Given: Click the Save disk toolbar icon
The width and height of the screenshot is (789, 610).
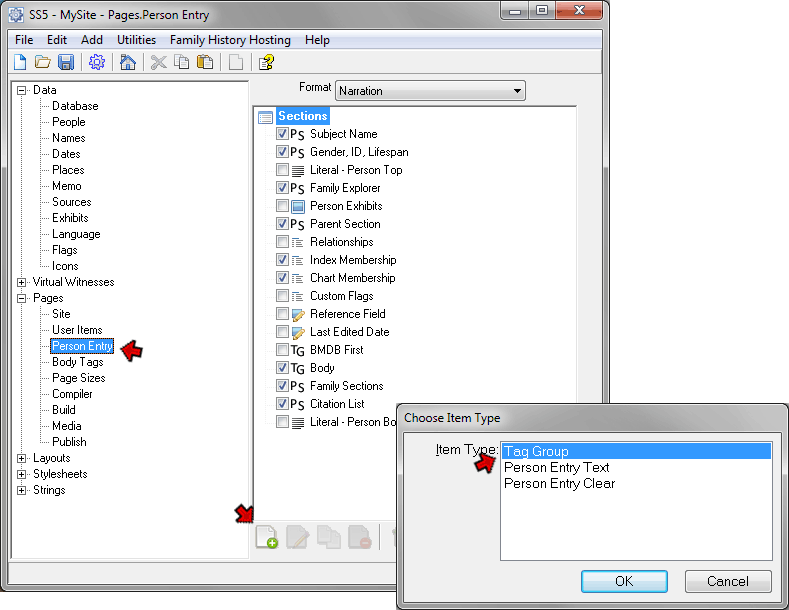Looking at the screenshot, I should click(66, 63).
